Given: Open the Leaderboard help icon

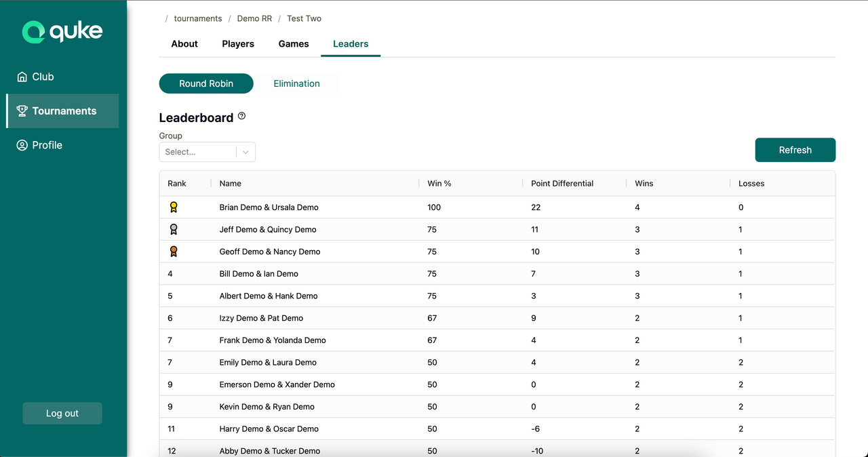Looking at the screenshot, I should tap(241, 115).
